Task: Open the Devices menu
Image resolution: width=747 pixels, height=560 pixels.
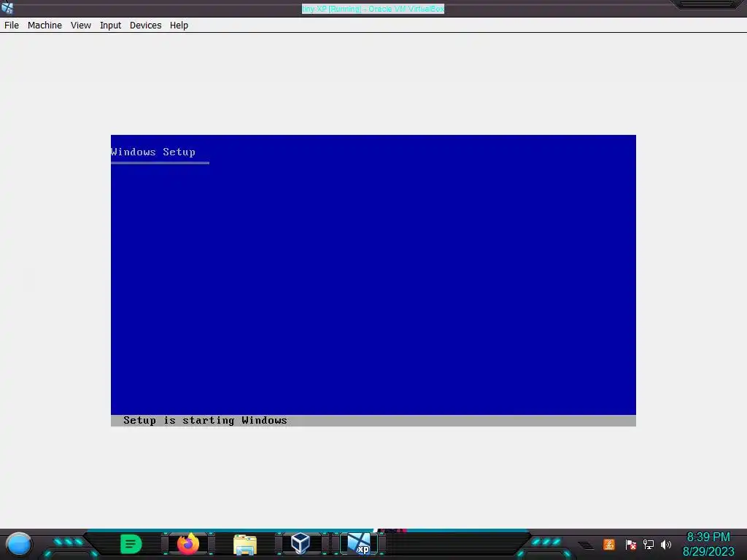Action: tap(146, 26)
